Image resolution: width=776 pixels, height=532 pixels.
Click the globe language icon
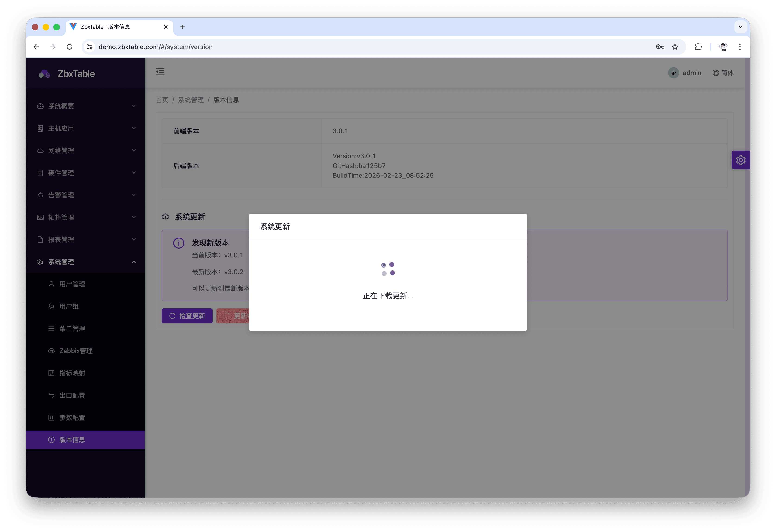pos(716,73)
